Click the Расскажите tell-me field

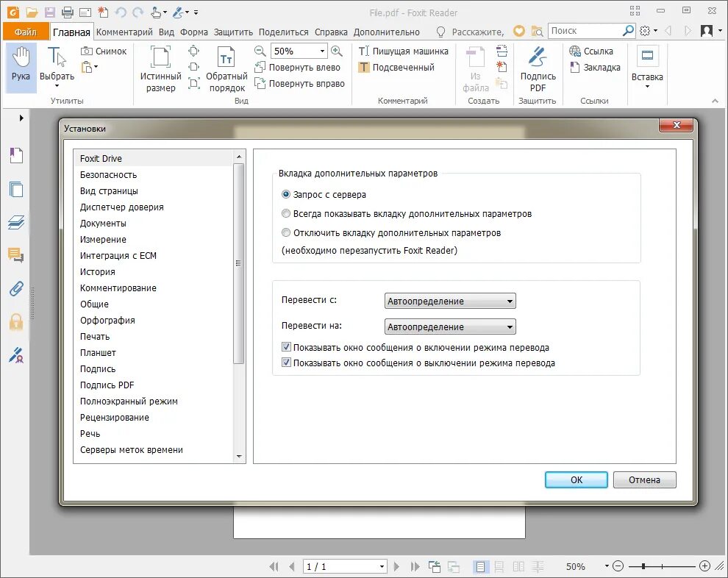478,32
